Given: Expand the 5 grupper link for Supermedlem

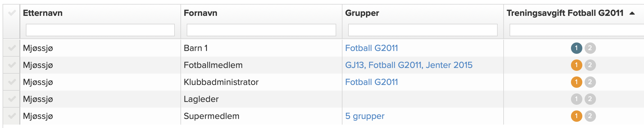Looking at the screenshot, I should (x=365, y=116).
